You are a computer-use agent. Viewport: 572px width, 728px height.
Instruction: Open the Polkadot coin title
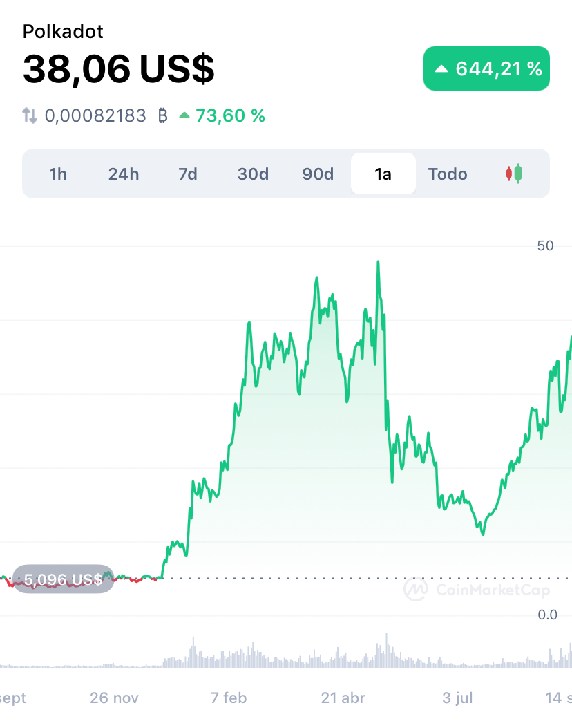(63, 32)
